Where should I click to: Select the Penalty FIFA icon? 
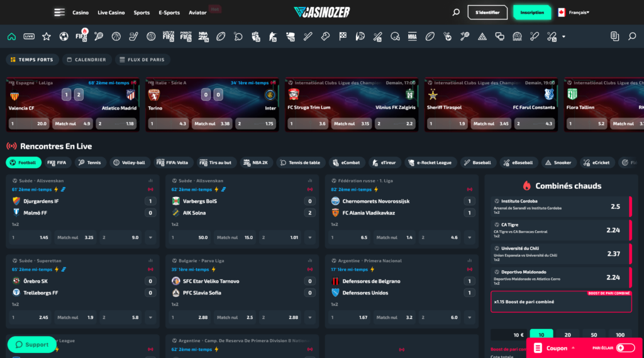point(186,36)
